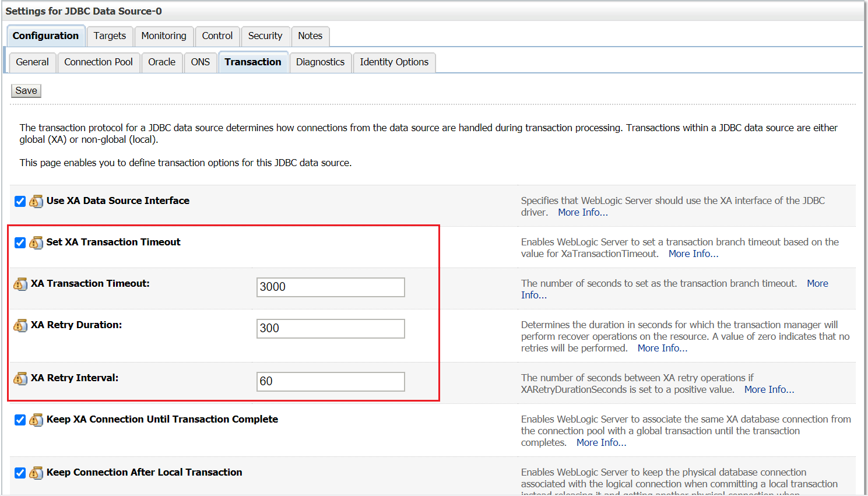Click the Settings for JDBC Data Source-0 title
Viewport: 868px width, 496px height.
click(84, 12)
